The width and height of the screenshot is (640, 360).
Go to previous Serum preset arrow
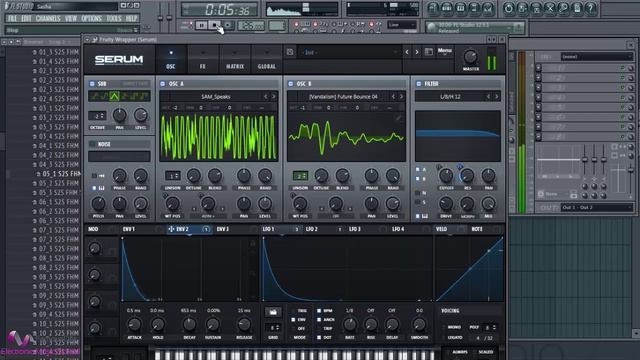407,52
